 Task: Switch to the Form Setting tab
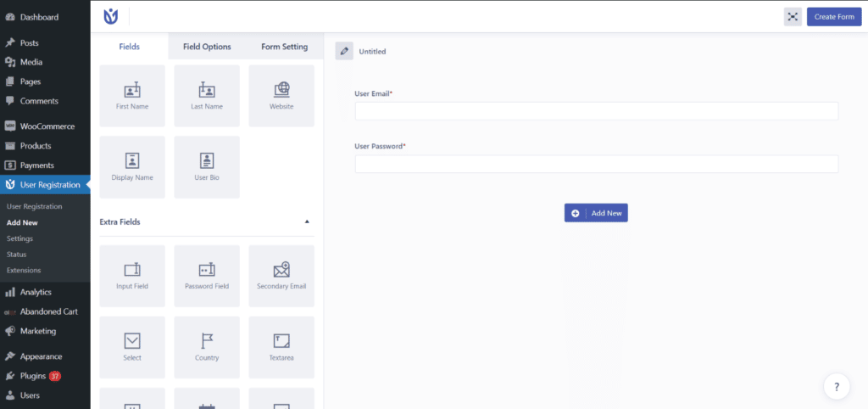pos(285,47)
